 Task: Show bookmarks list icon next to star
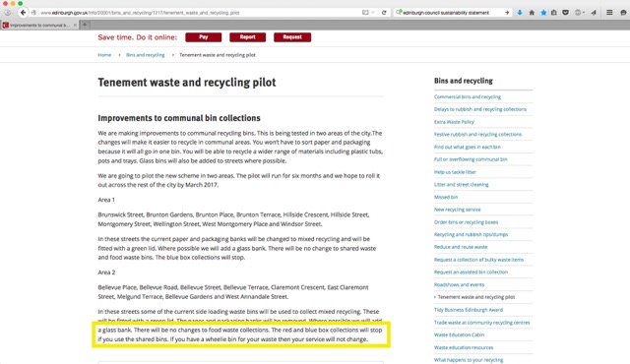click(554, 13)
